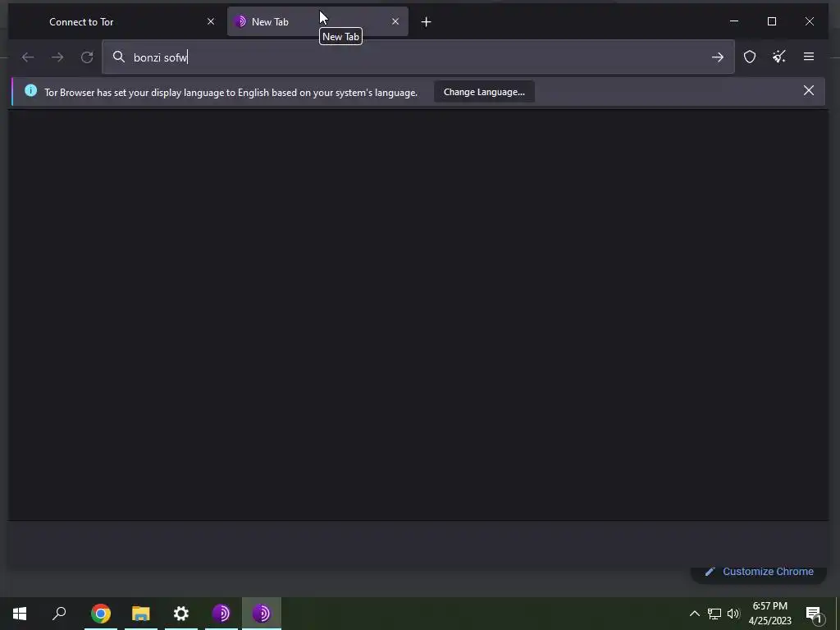Screen dimensions: 840x630
Task: Open the hamburger application menu
Action: pos(808,57)
